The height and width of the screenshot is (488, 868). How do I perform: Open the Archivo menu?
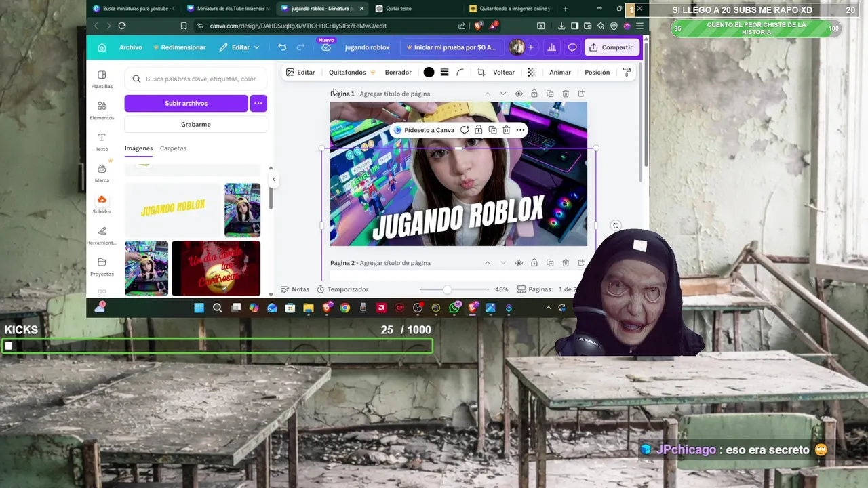[x=131, y=47]
